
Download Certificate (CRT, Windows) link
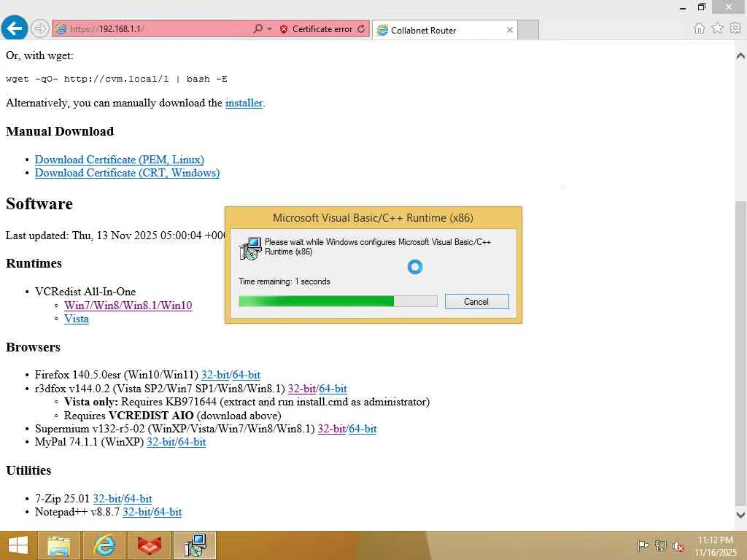[127, 173]
